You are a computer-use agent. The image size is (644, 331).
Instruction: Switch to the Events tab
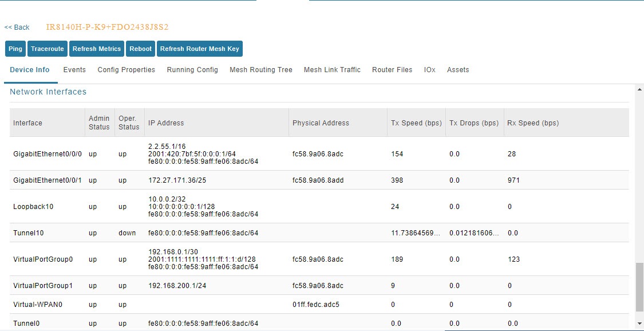pos(74,69)
